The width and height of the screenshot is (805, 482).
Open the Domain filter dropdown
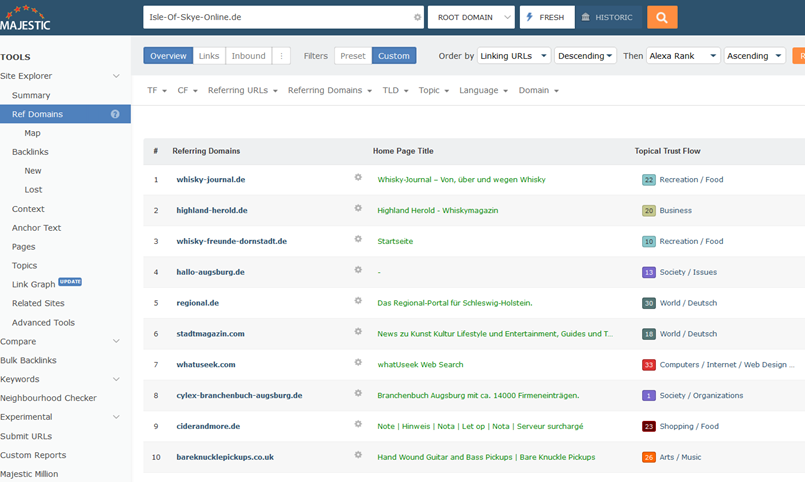539,90
